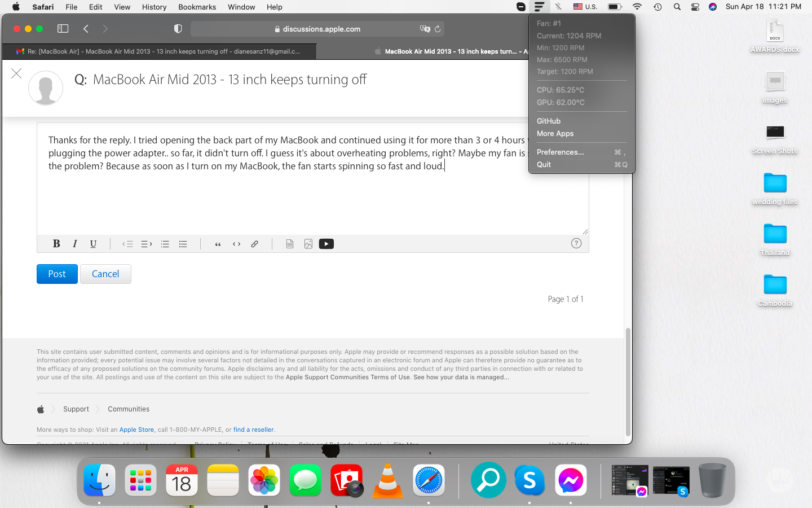Click the translate icon in the address bar
812x508 pixels.
[425, 29]
